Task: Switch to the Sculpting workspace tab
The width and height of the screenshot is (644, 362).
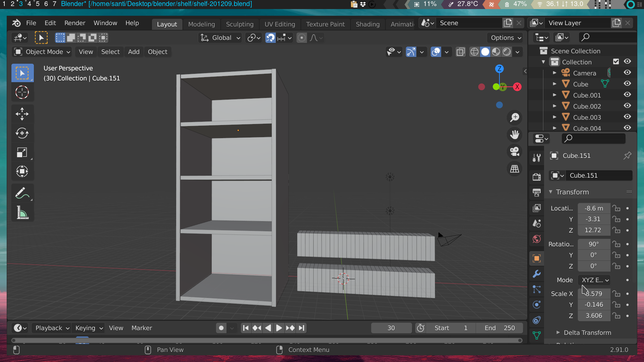Action: point(239,24)
